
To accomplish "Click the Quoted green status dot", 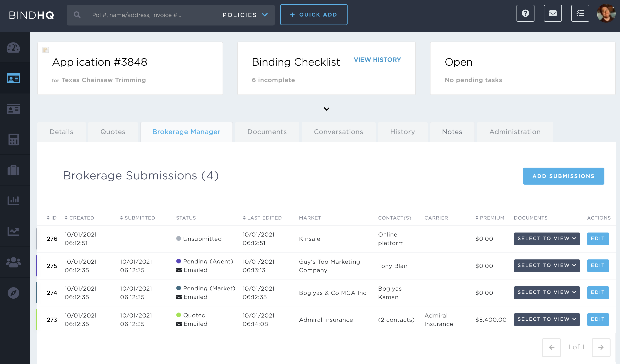I will click(179, 315).
